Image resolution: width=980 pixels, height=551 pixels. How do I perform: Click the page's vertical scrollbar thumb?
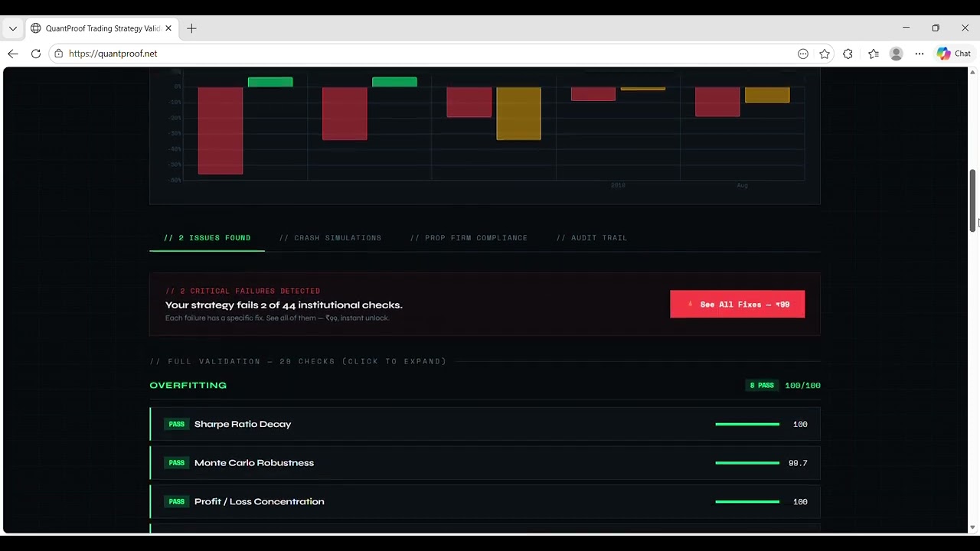click(x=973, y=199)
